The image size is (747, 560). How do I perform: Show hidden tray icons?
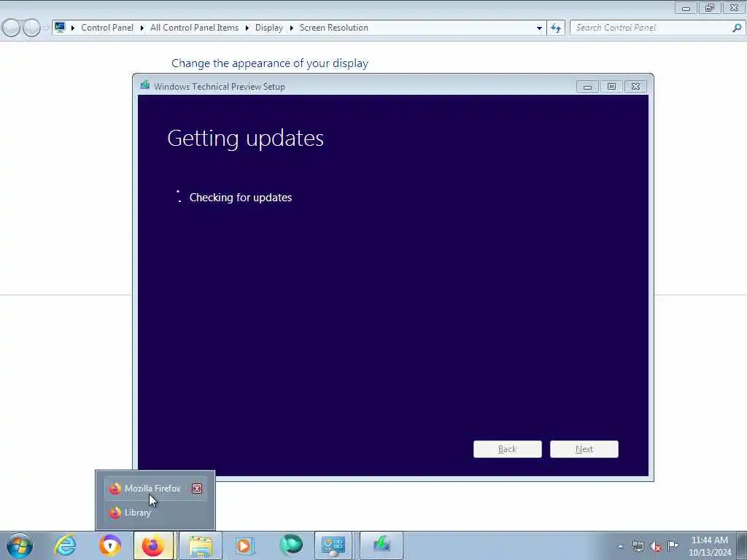tap(620, 547)
